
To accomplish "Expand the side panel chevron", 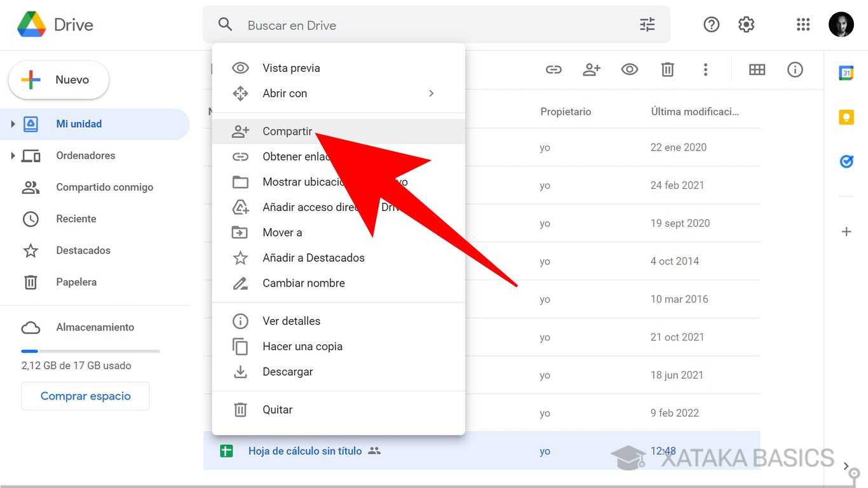I will 846,466.
